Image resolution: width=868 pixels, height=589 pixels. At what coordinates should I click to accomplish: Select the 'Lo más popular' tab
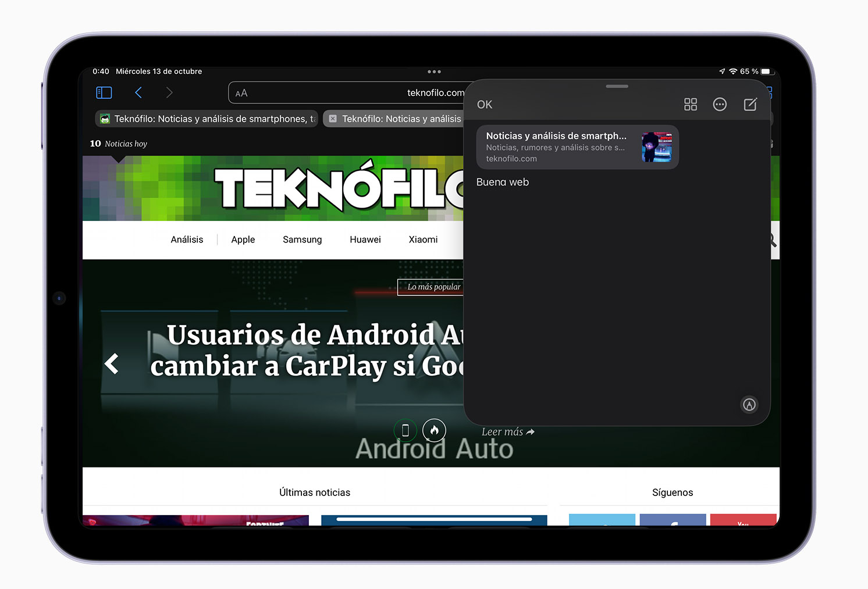pos(431,287)
